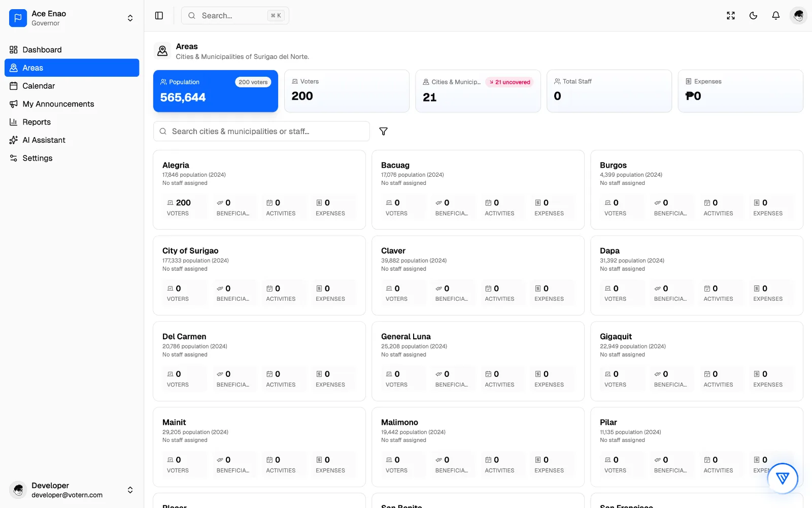Viewport: 812px width, 508px height.
Task: Select the Population summary card
Action: pos(216,91)
